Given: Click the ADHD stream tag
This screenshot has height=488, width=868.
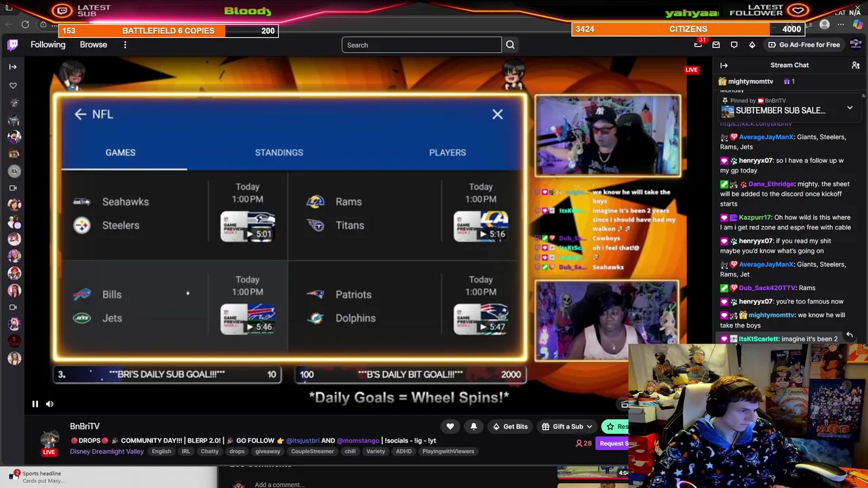Looking at the screenshot, I should pyautogui.click(x=403, y=451).
